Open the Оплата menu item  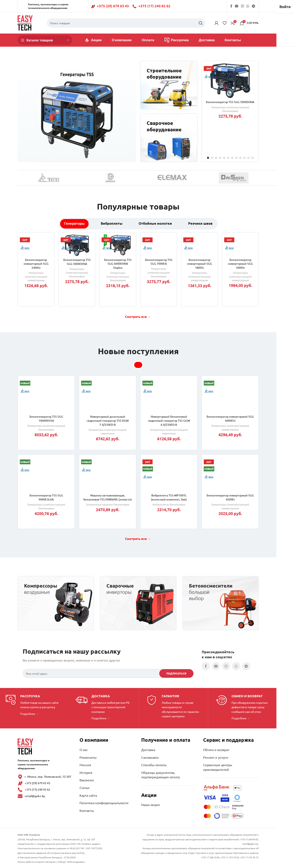pyautogui.click(x=148, y=40)
